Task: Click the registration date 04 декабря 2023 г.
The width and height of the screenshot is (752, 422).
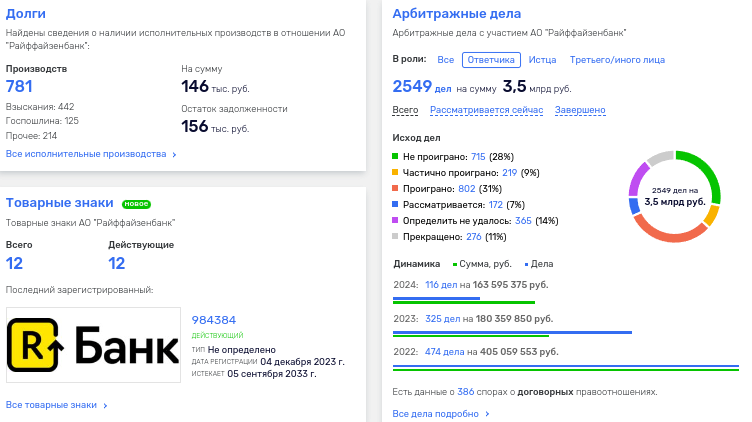Action: 302,362
